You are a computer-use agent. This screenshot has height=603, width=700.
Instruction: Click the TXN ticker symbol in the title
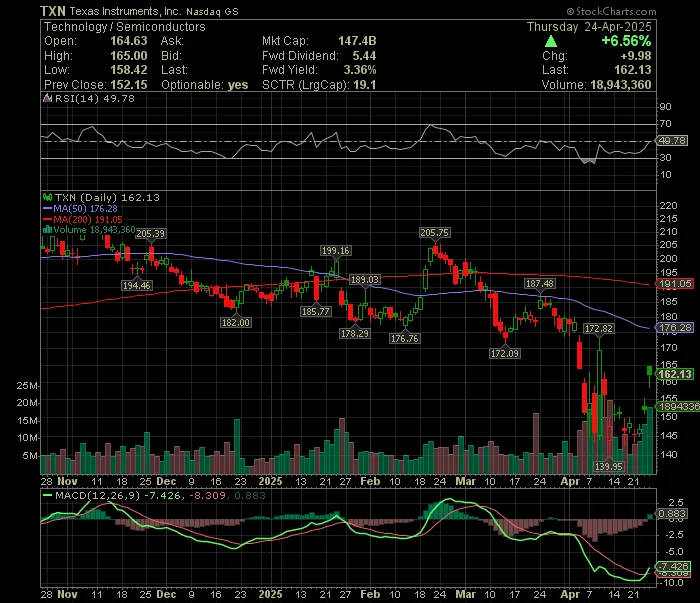click(53, 11)
